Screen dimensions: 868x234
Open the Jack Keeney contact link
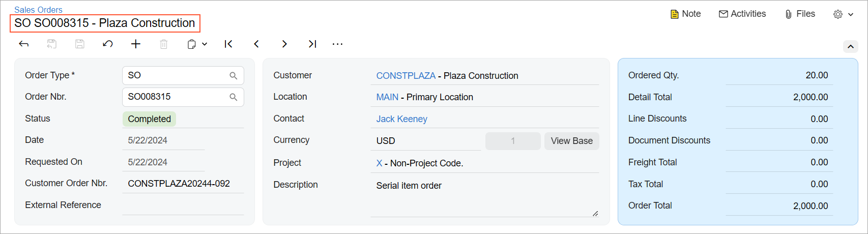pyautogui.click(x=401, y=119)
